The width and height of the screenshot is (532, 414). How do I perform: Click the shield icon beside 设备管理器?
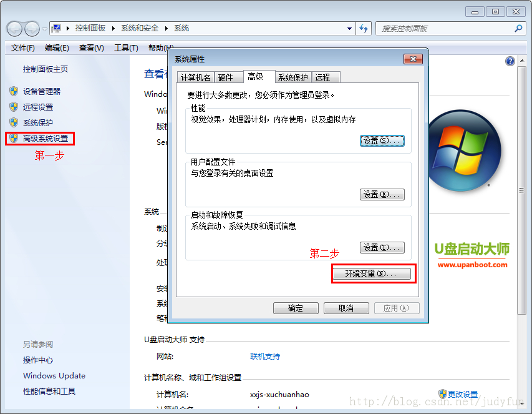[x=14, y=91]
